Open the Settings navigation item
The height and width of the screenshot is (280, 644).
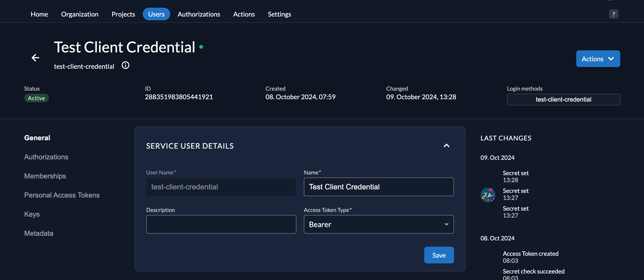click(279, 14)
